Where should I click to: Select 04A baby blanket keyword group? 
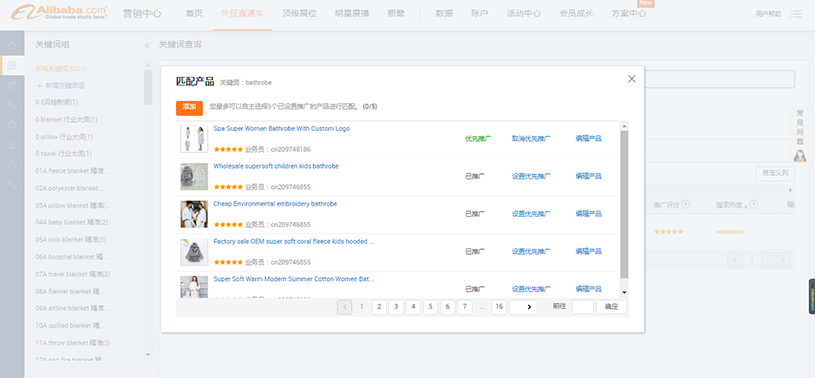(72, 223)
